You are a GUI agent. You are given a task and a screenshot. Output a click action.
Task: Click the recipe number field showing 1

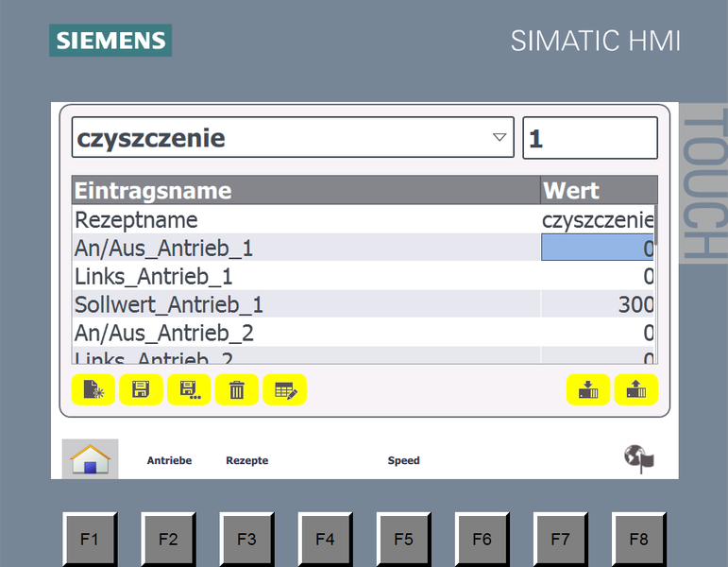pos(590,138)
